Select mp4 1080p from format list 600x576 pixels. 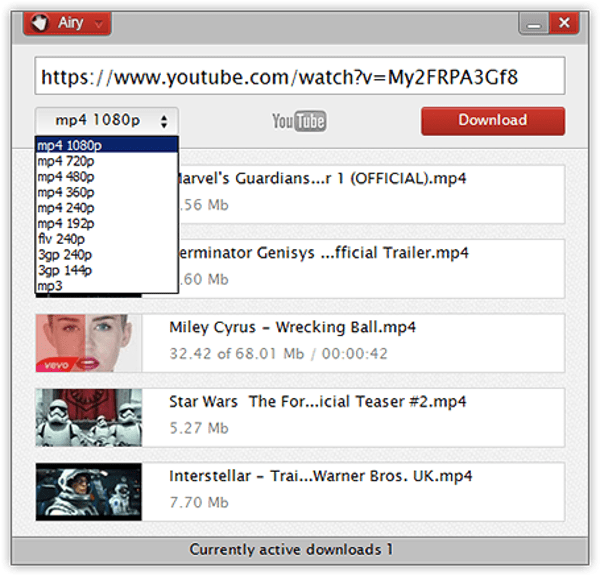[x=106, y=146]
